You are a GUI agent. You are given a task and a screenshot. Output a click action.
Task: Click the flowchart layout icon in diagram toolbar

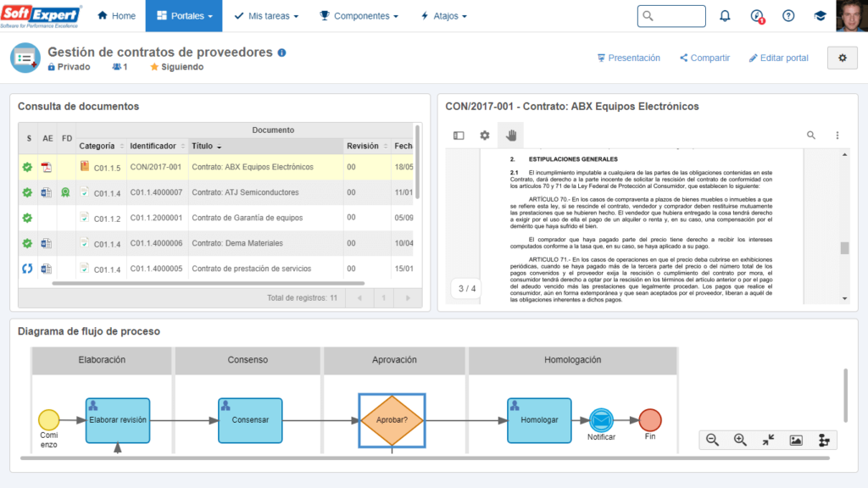(823, 440)
